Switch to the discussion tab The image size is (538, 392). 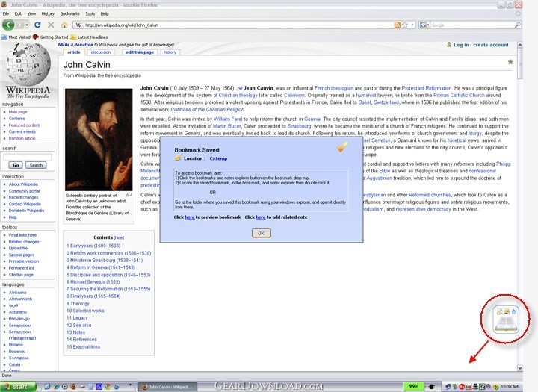coord(101,52)
